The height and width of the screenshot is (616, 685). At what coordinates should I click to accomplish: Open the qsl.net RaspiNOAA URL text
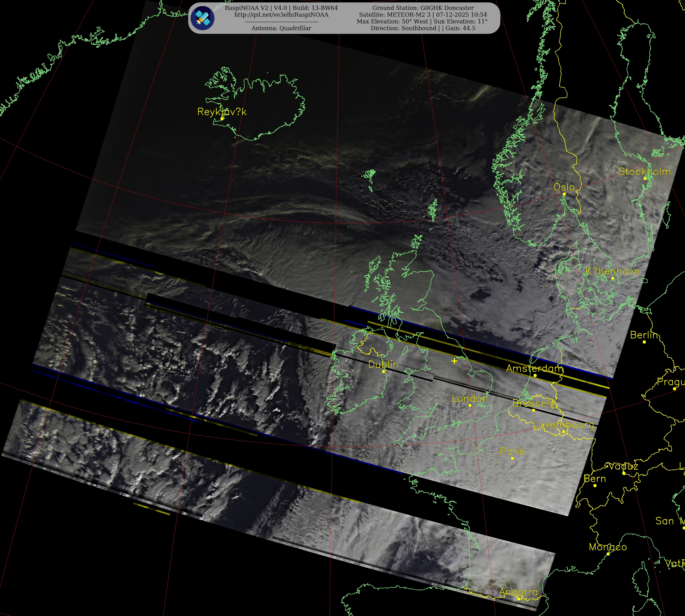pyautogui.click(x=281, y=15)
